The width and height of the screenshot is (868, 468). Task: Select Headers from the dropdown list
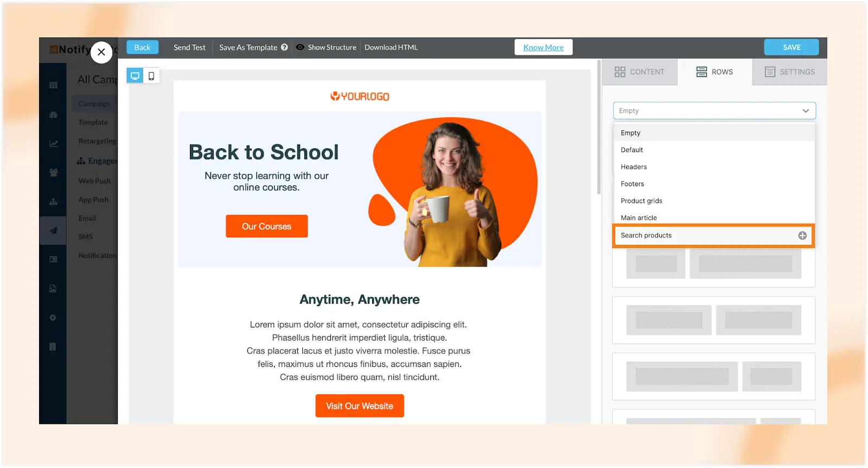tap(634, 167)
